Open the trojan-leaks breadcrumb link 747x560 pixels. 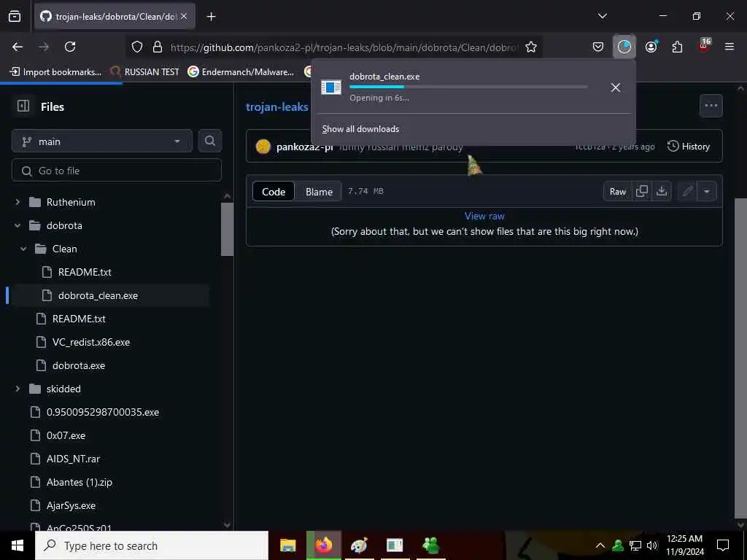coord(276,106)
